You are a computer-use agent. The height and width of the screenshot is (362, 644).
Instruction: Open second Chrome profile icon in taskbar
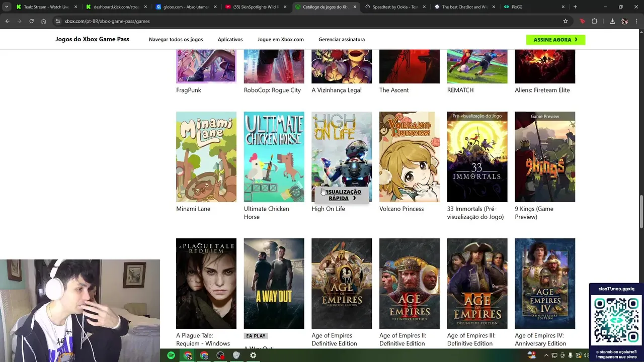click(x=204, y=355)
